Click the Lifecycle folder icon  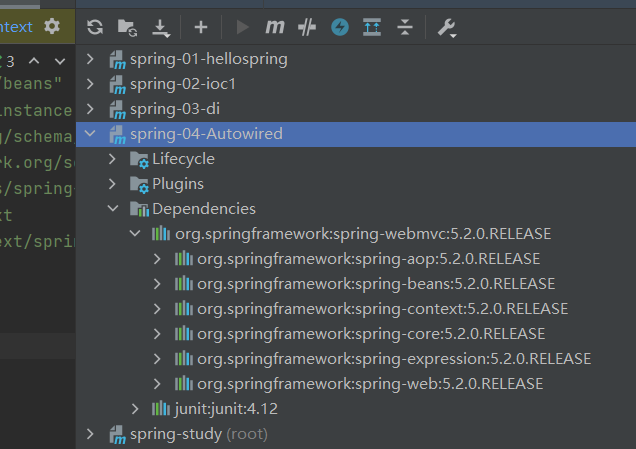point(140,160)
